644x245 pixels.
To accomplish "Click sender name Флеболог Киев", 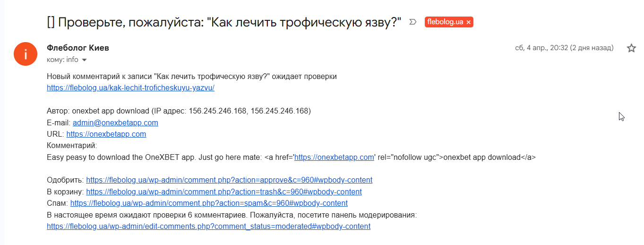I will pyautogui.click(x=78, y=48).
